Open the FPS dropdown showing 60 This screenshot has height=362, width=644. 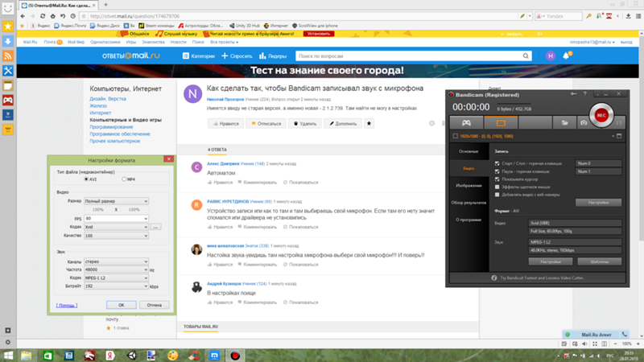tap(116, 218)
